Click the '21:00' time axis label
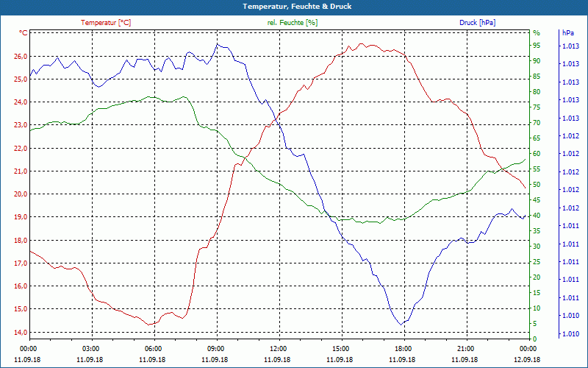Screen dimensions: 588x368 pyautogui.click(x=466, y=348)
